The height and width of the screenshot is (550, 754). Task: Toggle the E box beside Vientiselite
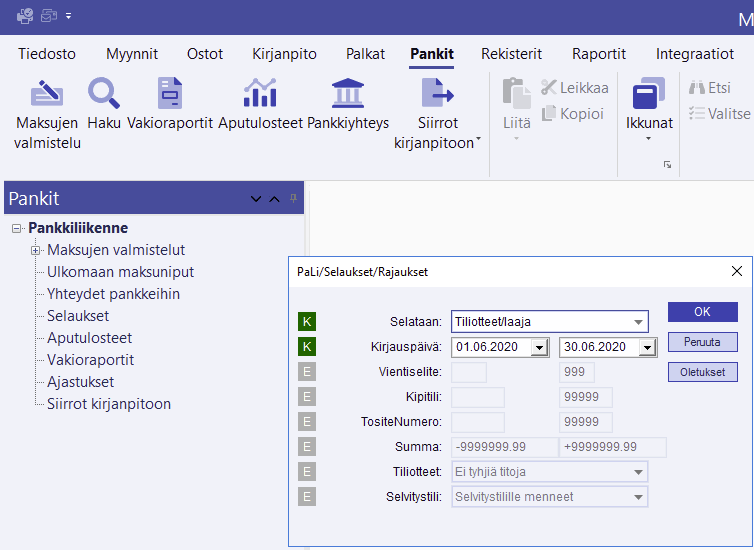[308, 372]
